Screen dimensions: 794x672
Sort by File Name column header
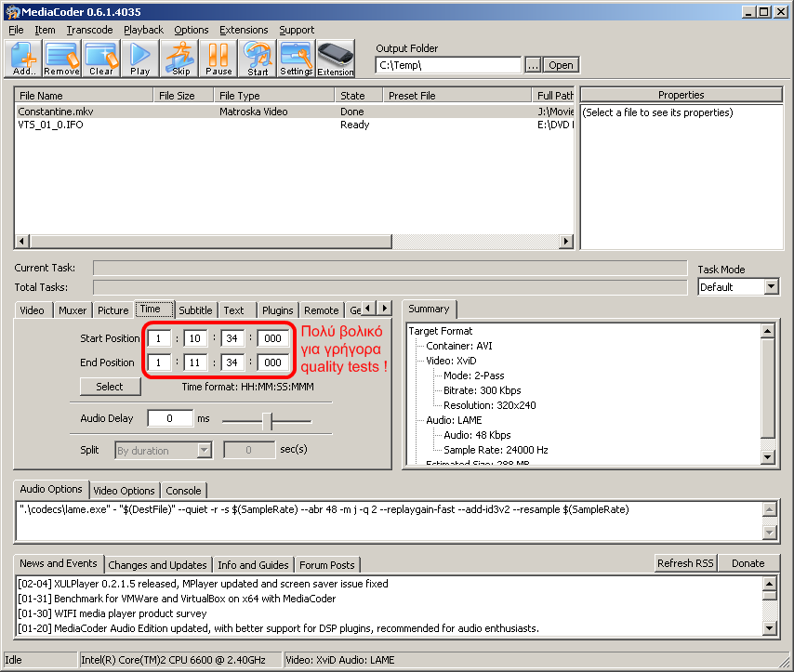84,96
